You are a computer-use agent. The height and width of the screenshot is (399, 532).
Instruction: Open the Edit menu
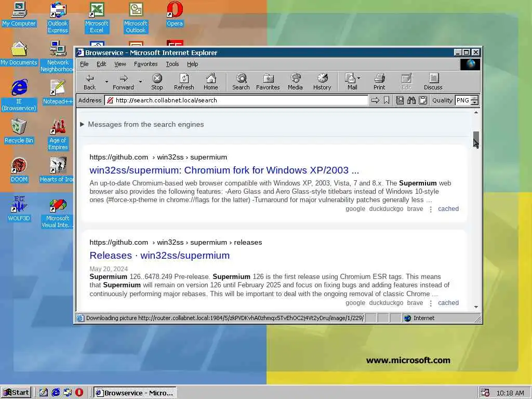point(101,64)
